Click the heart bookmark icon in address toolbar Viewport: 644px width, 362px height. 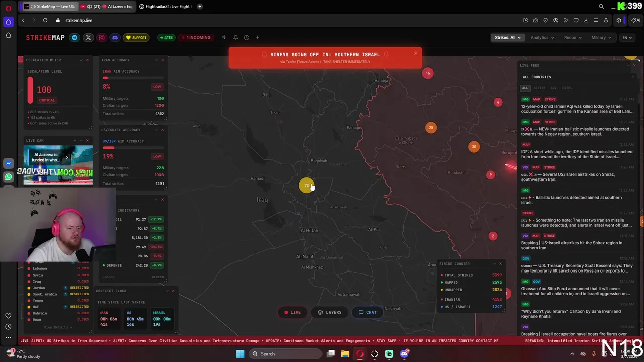(576, 20)
